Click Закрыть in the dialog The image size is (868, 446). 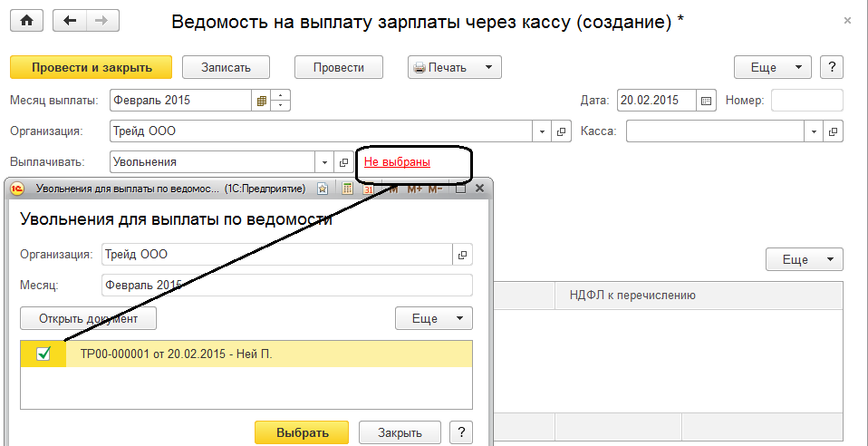tap(400, 432)
